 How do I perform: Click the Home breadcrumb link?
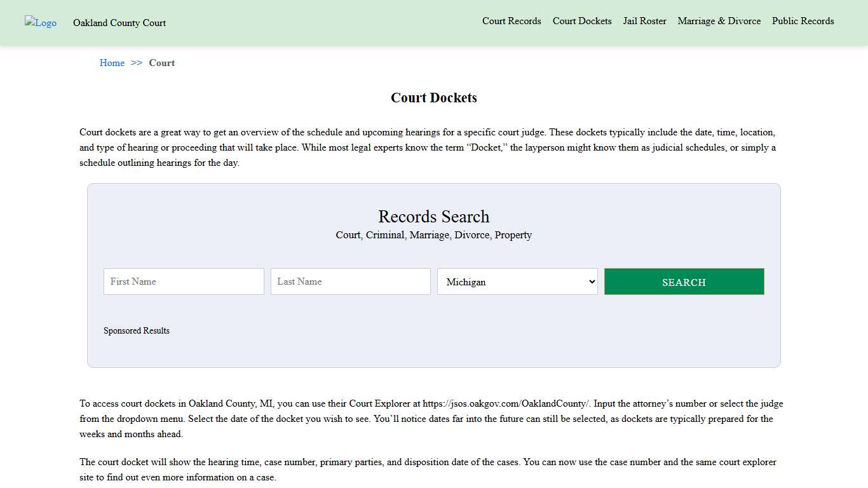coord(112,63)
